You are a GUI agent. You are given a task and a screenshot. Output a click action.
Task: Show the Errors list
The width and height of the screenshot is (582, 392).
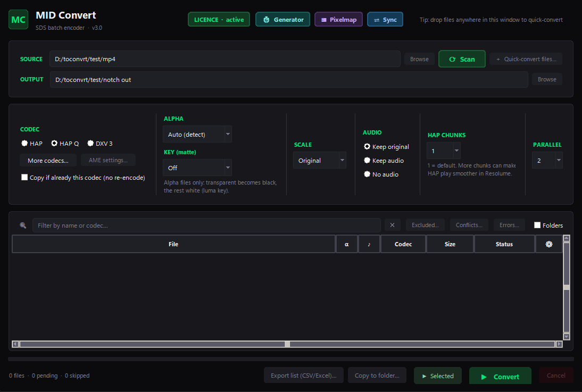tap(509, 225)
